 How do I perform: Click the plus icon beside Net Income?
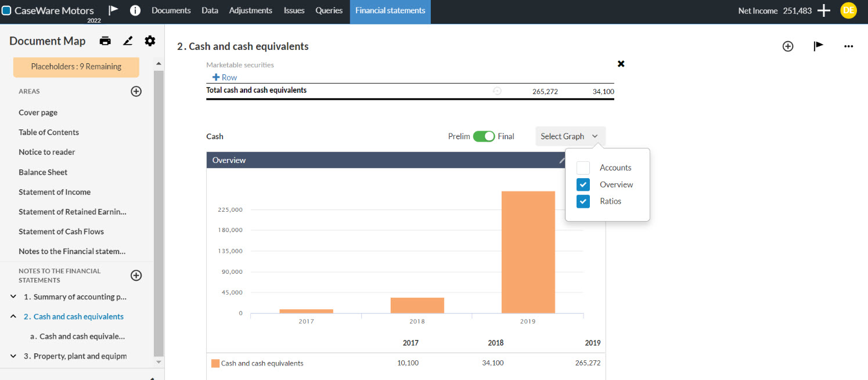click(824, 10)
